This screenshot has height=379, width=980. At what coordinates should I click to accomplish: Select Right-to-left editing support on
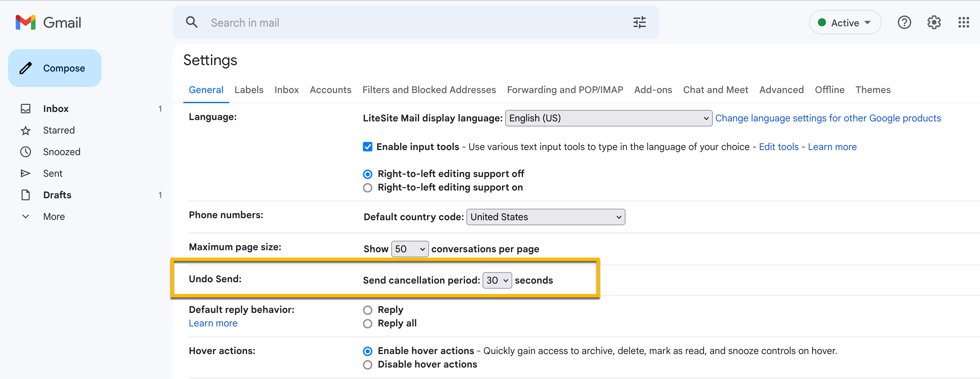click(367, 187)
